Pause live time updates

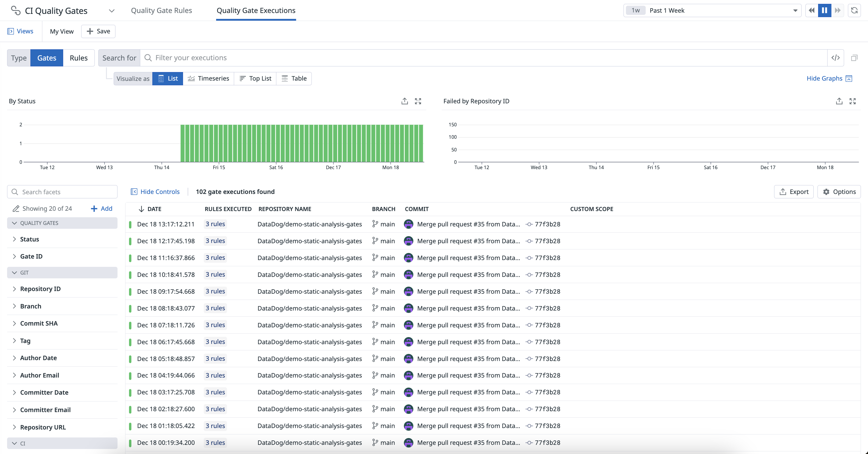(824, 10)
